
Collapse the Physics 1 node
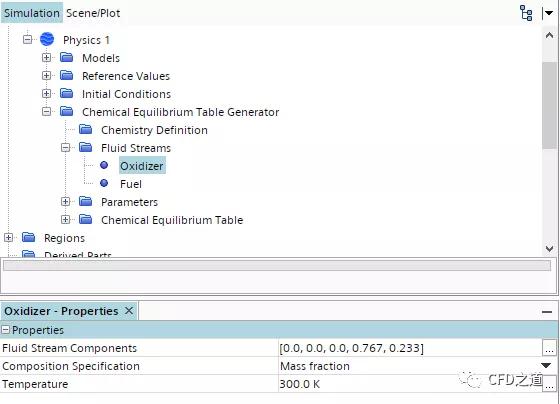[28, 39]
